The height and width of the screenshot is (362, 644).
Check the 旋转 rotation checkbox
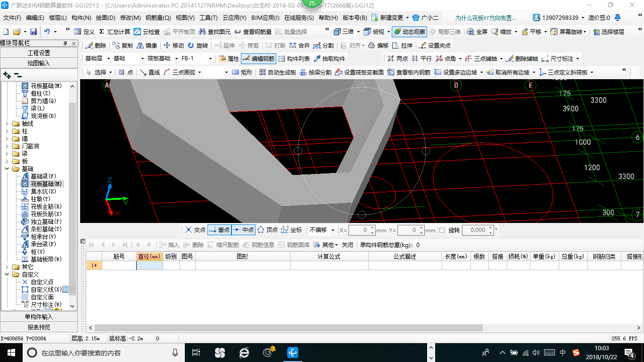pyautogui.click(x=442, y=230)
